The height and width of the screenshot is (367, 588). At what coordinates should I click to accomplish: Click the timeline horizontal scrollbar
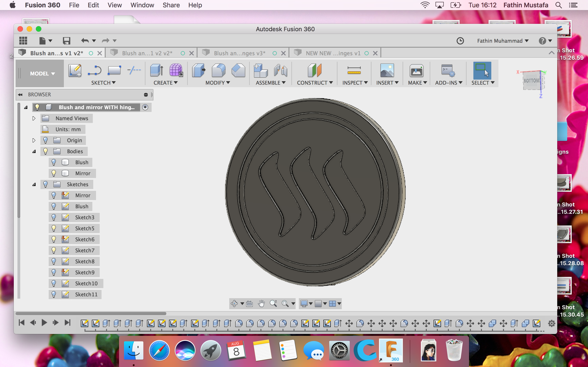[x=91, y=313]
